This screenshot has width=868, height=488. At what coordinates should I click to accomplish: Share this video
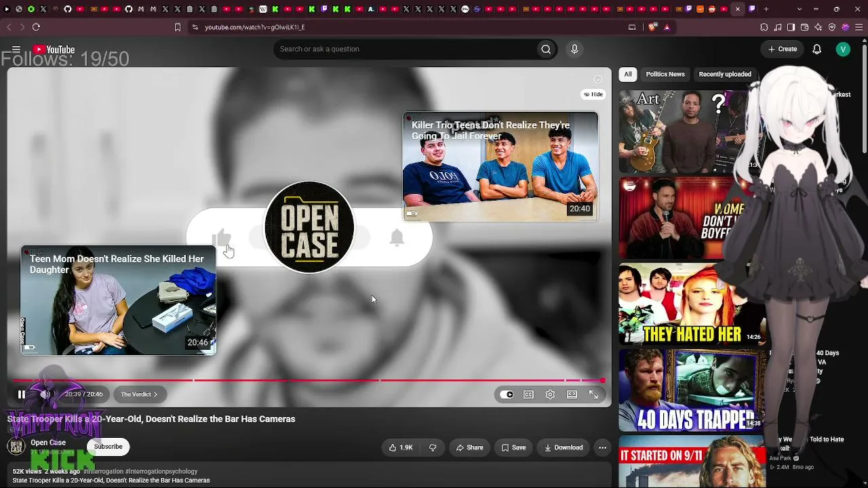[469, 447]
